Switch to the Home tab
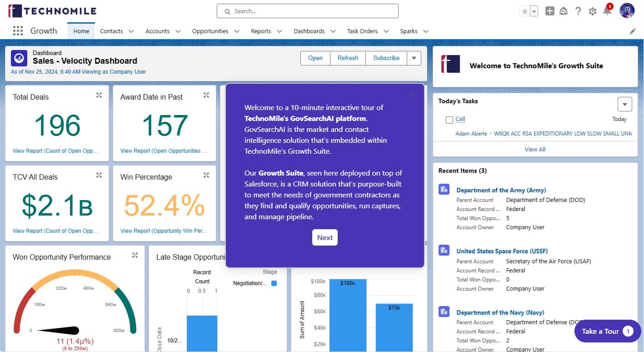Image resolution: width=644 pixels, height=352 pixels. 81,31
